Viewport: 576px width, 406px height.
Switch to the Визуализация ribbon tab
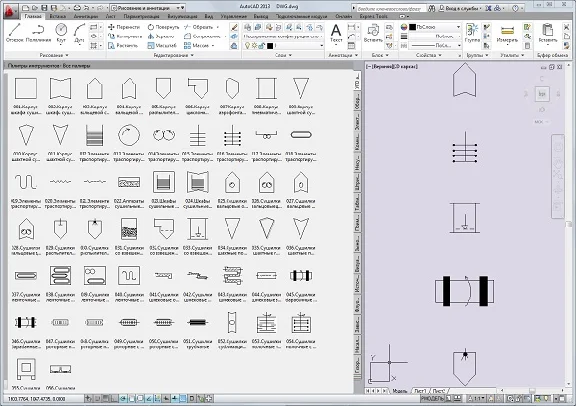(x=182, y=17)
